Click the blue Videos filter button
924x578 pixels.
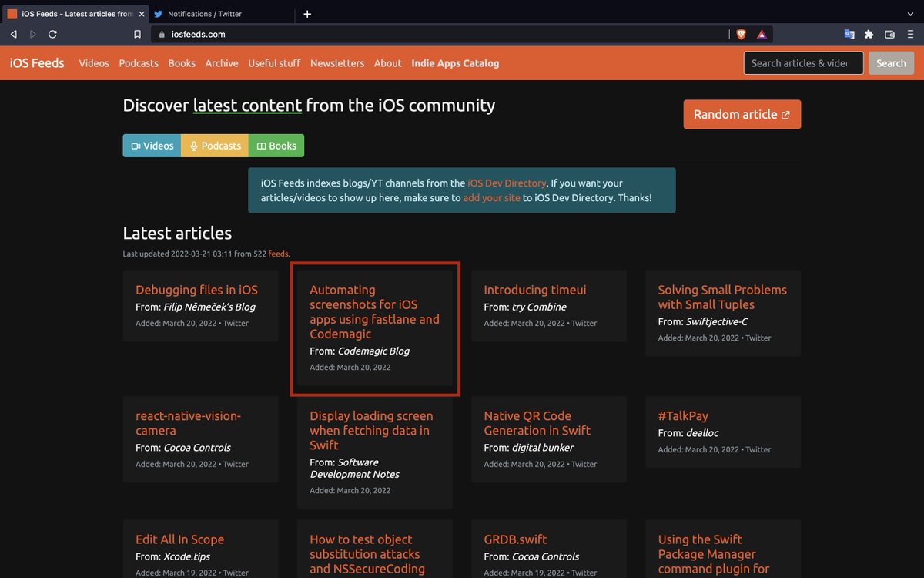[152, 146]
